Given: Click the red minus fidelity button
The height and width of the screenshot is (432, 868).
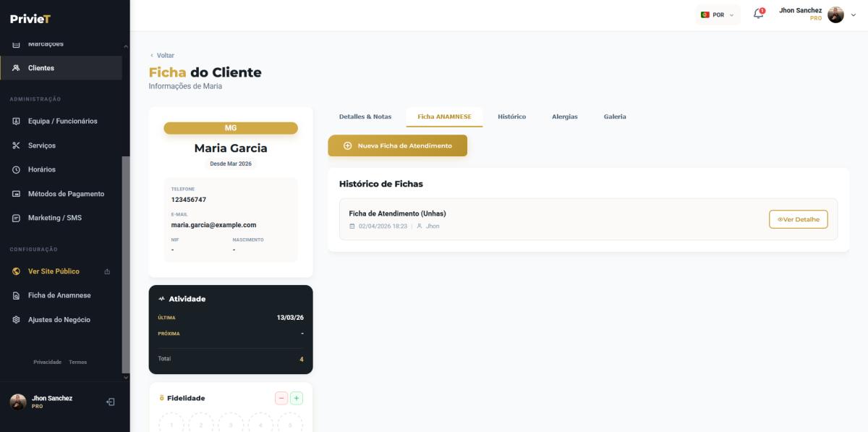Looking at the screenshot, I should (281, 398).
